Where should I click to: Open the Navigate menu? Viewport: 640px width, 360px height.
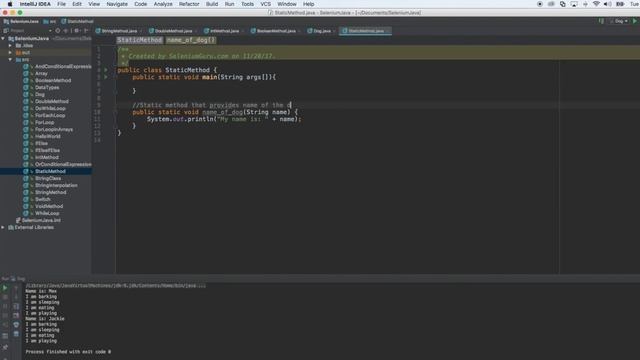117,4
